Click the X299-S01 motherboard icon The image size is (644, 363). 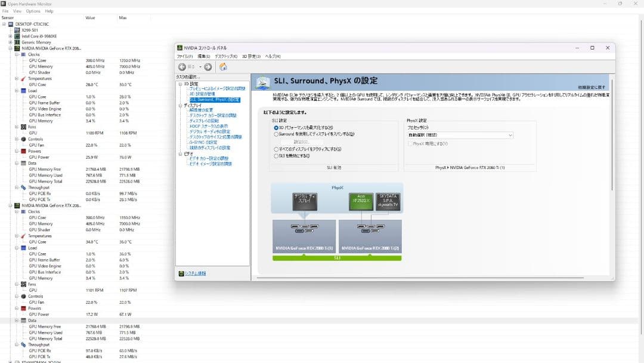[17, 30]
